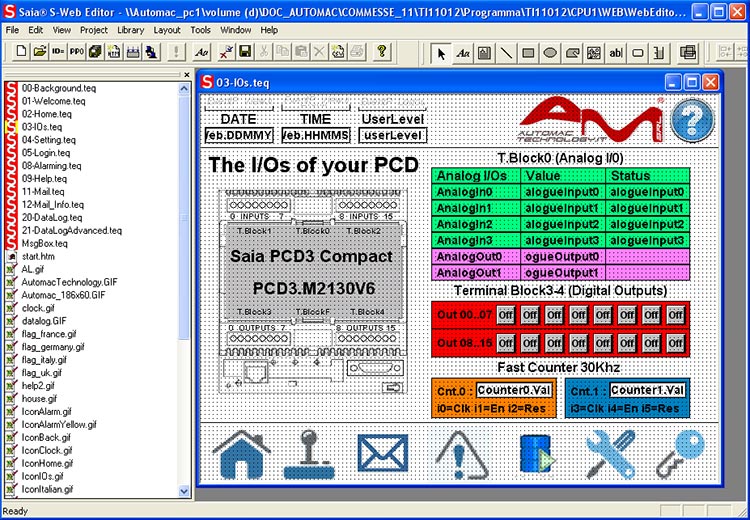Select the Line drawing tool
750x520 pixels.
(506, 53)
